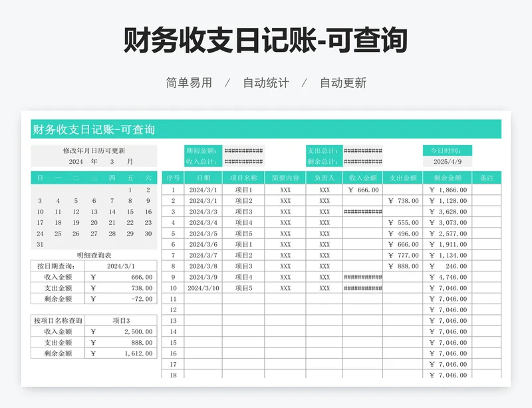Select balance cell ¥ 4,746.00
The width and height of the screenshot is (532, 408).
tap(448, 277)
